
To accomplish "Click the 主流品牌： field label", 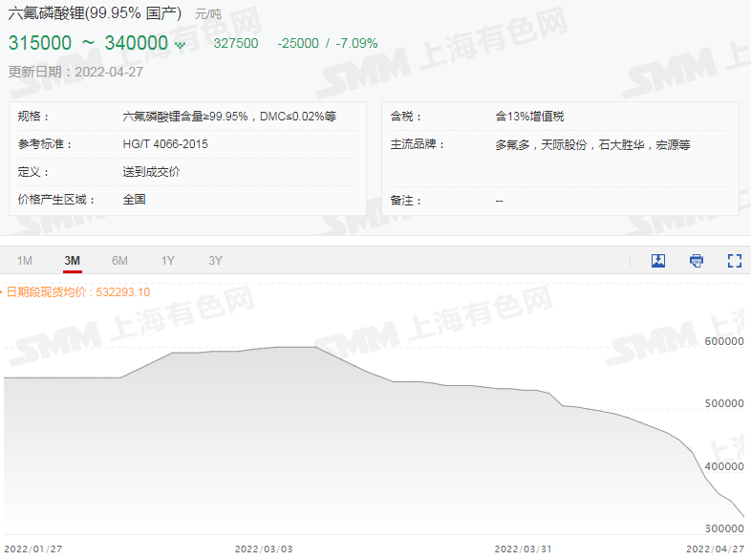I will 418,144.
